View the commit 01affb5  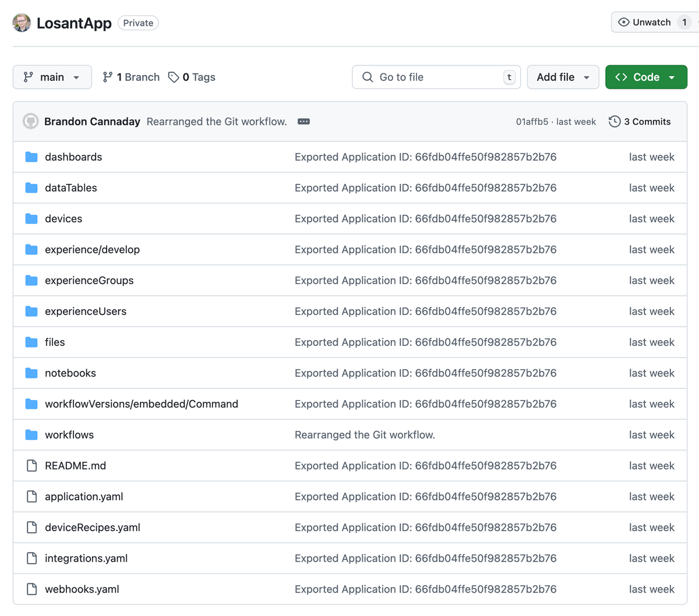point(532,121)
